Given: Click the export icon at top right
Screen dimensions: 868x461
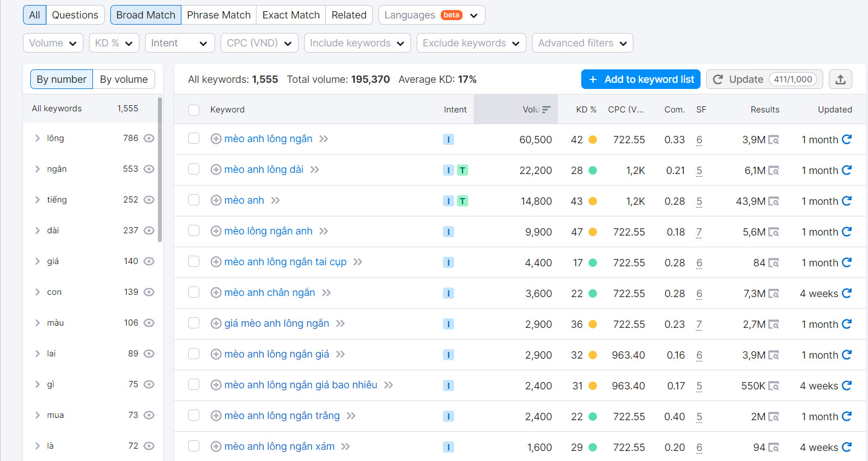Looking at the screenshot, I should [841, 79].
